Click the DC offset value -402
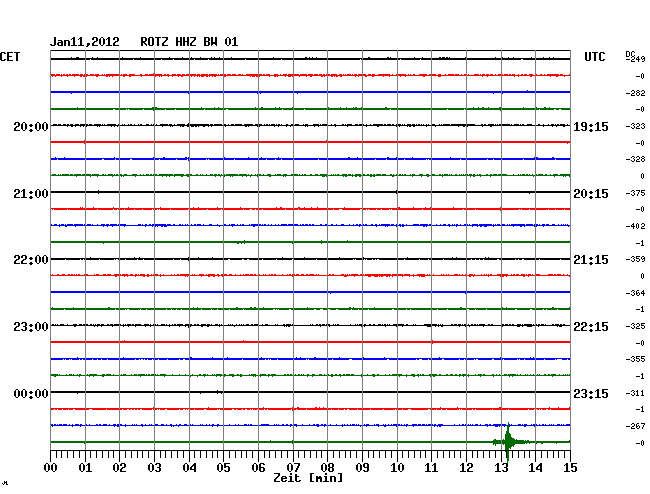 [635, 226]
